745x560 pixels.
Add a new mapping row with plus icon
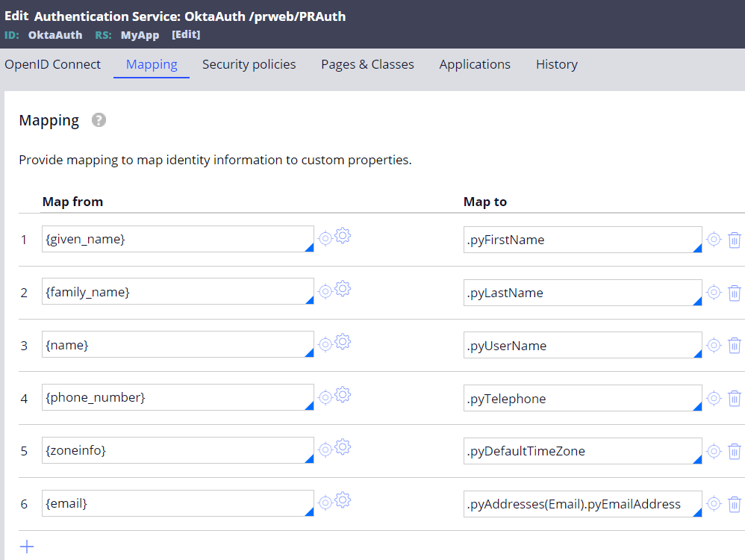(x=27, y=547)
